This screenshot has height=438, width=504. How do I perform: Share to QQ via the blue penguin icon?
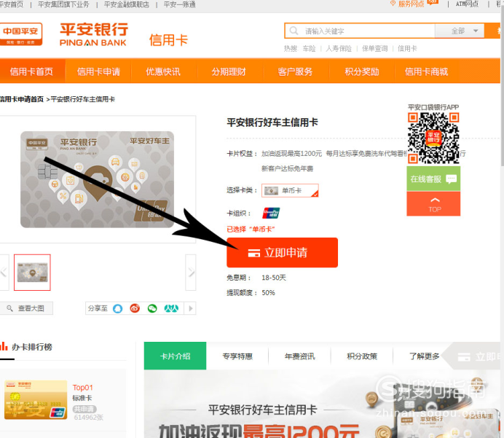coord(118,308)
